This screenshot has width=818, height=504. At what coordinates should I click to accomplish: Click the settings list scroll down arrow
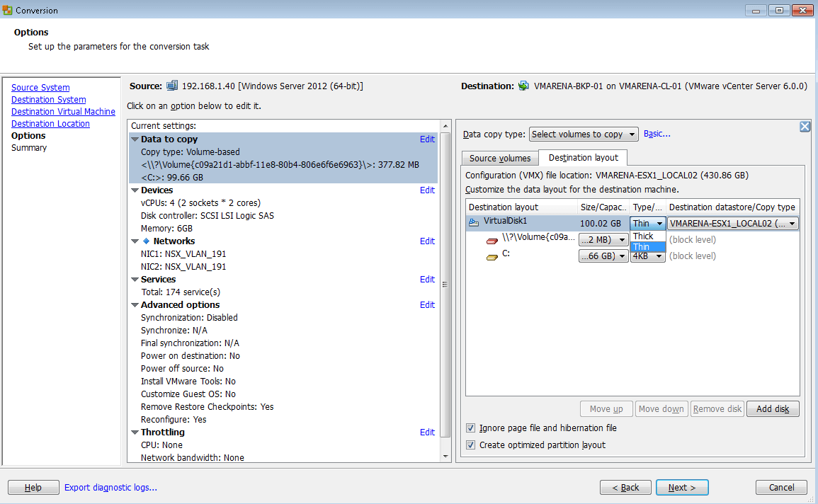(445, 456)
